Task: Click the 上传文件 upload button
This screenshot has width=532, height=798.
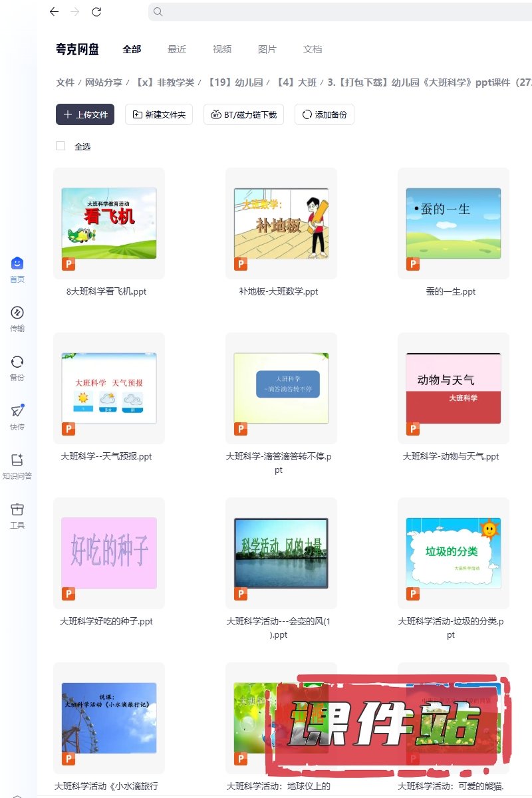Action: click(x=85, y=114)
